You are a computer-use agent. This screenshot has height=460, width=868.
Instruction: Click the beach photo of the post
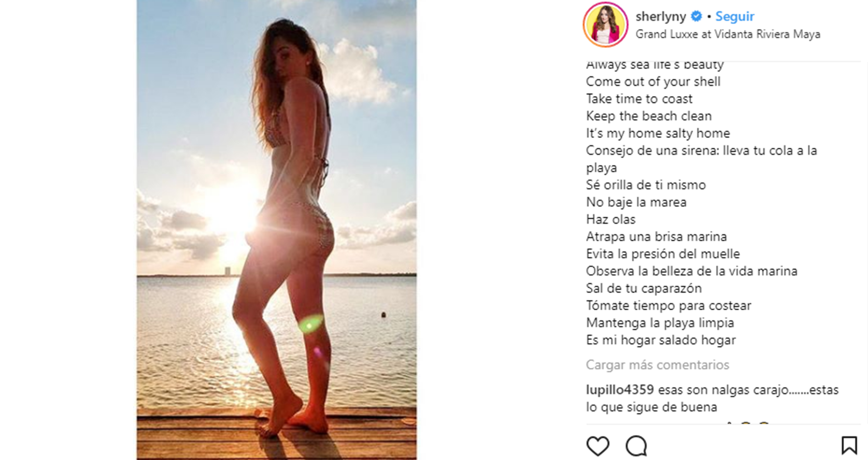pyautogui.click(x=276, y=230)
